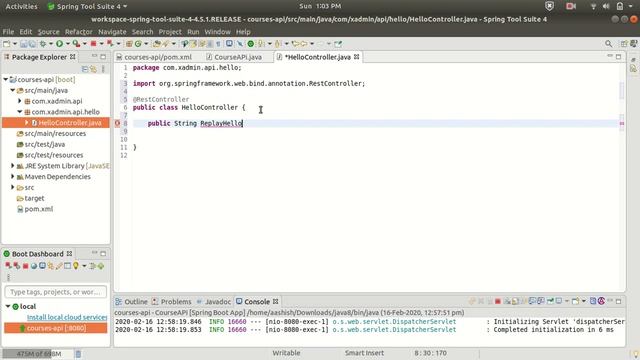Image resolution: width=640 pixels, height=360 pixels.
Task: Close the HelloController.java tab
Action: (x=357, y=57)
